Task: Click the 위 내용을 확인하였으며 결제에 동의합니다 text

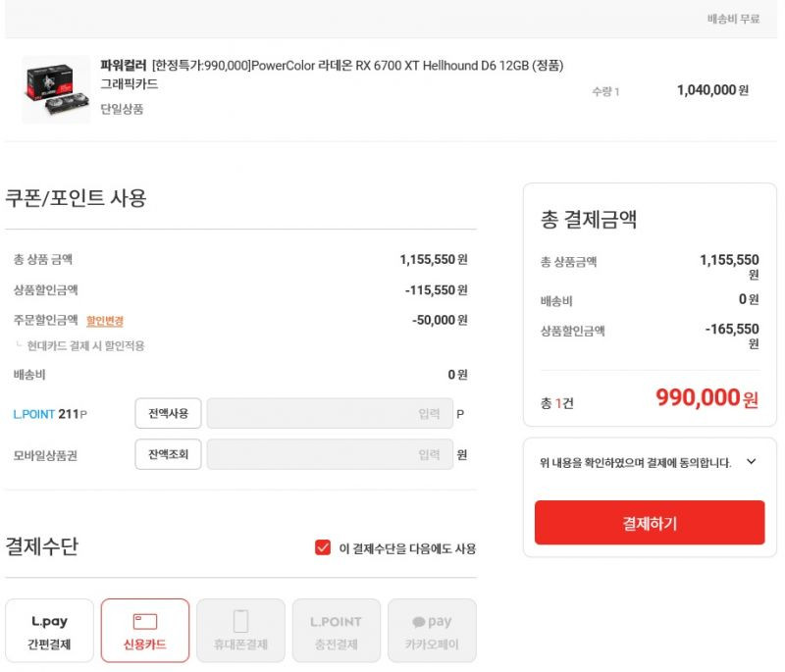Action: 635,462
